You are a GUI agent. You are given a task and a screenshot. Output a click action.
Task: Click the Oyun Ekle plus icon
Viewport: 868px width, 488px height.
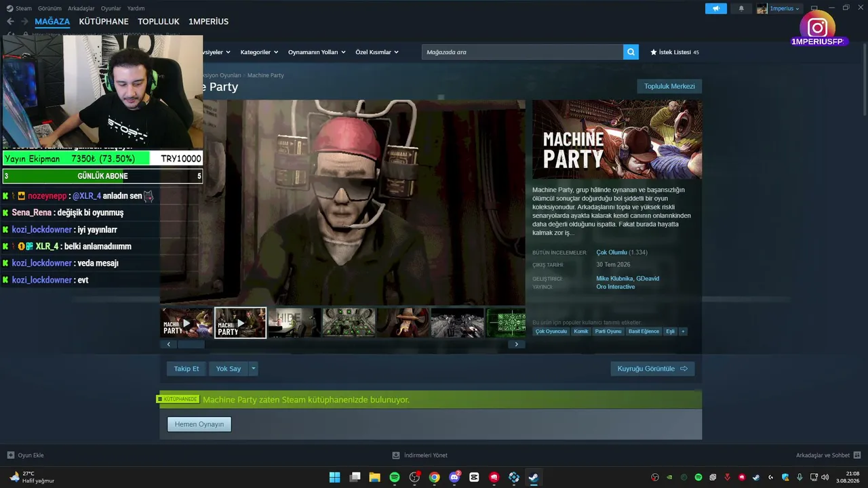point(10,455)
